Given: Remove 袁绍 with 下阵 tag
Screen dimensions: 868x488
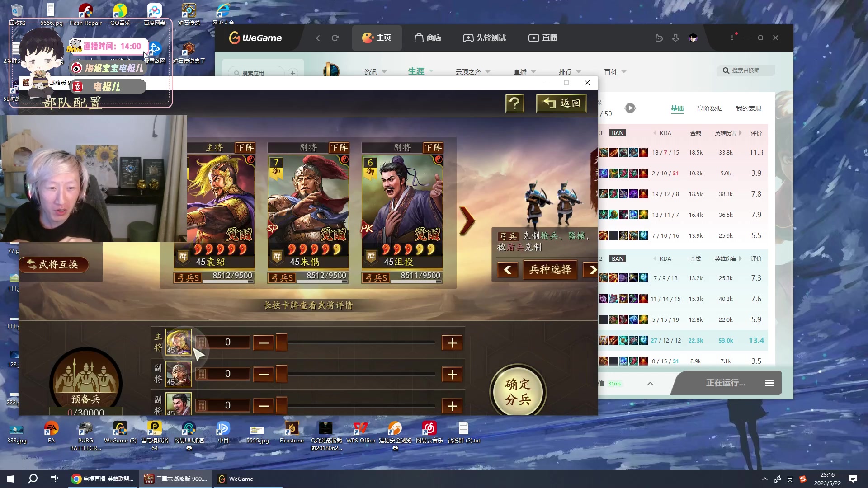Looking at the screenshot, I should point(245,148).
